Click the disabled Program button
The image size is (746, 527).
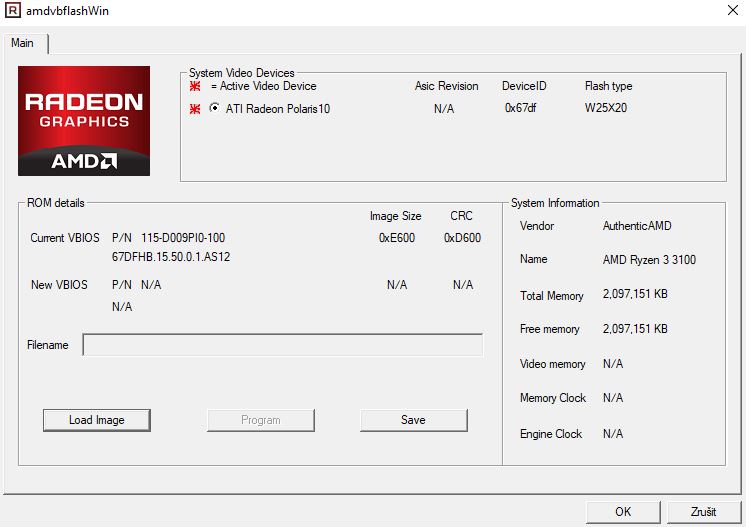(x=261, y=420)
